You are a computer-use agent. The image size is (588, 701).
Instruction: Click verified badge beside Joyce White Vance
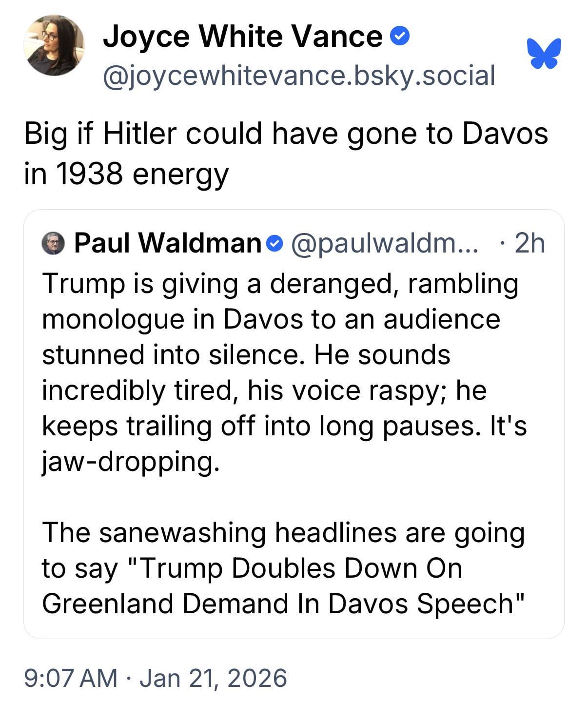(400, 36)
